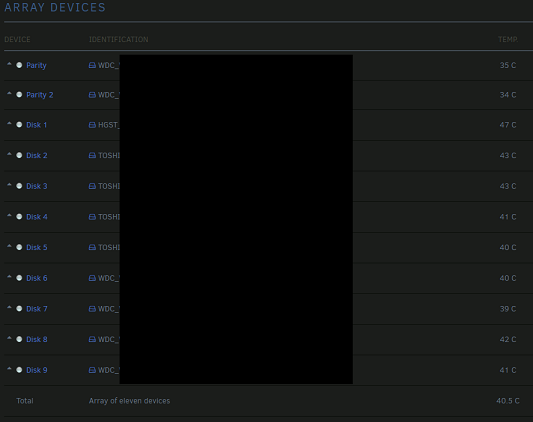
Task: Open the Disk 2 device link
Action: click(x=37, y=155)
